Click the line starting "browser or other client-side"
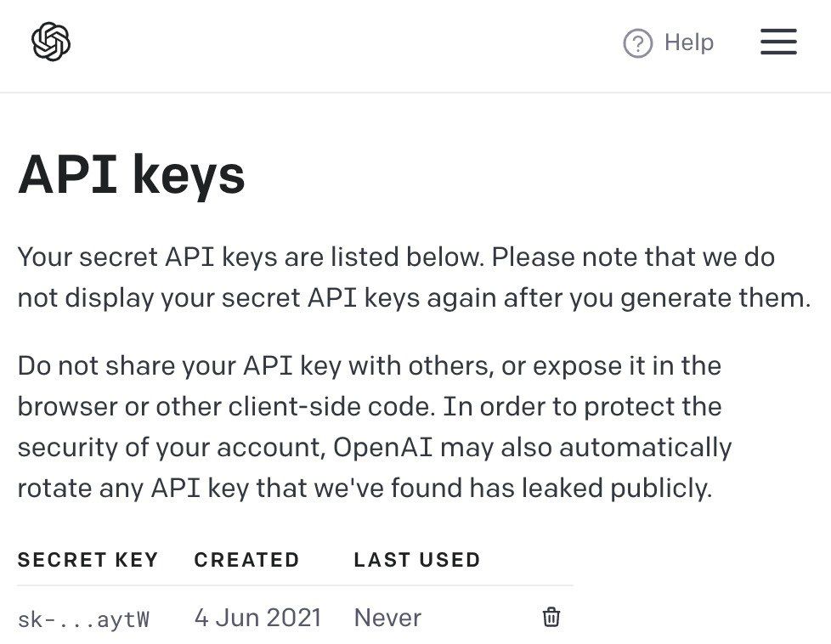831x644 pixels. tap(370, 406)
